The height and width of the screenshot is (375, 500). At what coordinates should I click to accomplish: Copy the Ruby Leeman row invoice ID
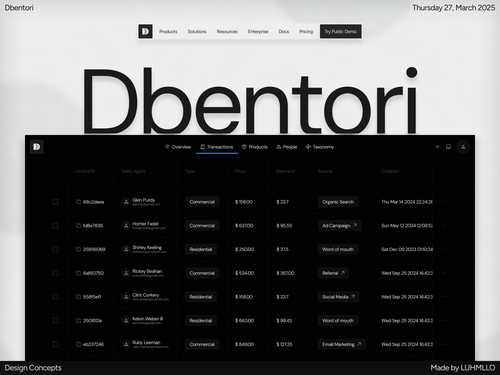coord(78,344)
